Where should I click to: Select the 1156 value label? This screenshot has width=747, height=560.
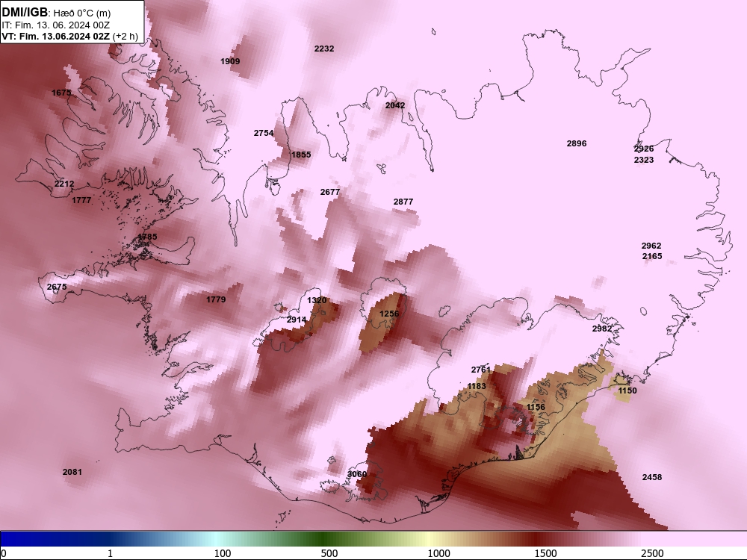536,407
